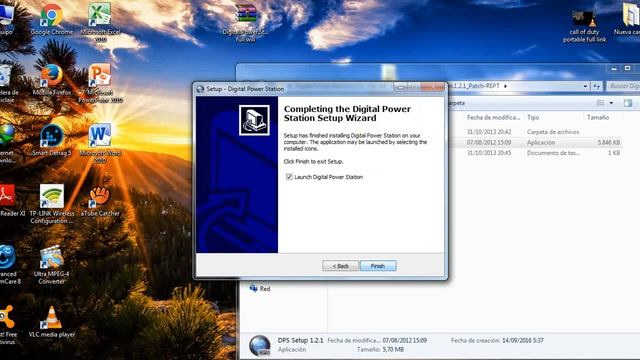This screenshot has height=360, width=640.
Task: Maximize the Explorer window
Action: point(627,69)
